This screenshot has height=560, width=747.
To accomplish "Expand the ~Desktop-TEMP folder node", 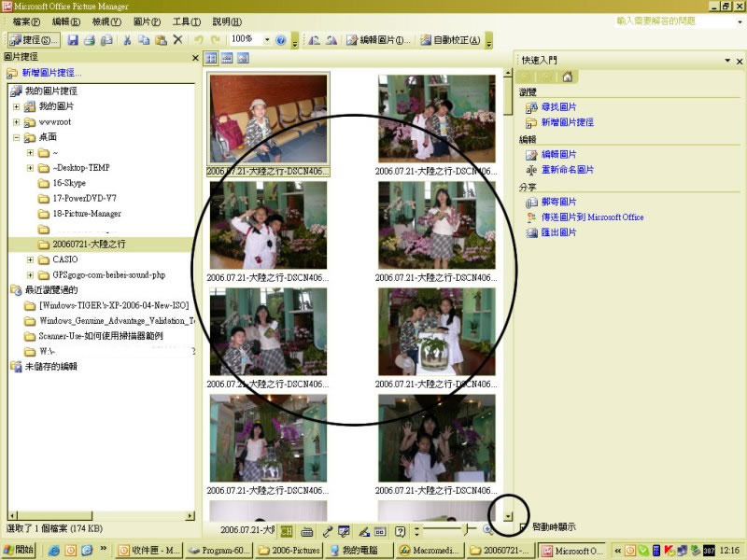I will point(30,168).
